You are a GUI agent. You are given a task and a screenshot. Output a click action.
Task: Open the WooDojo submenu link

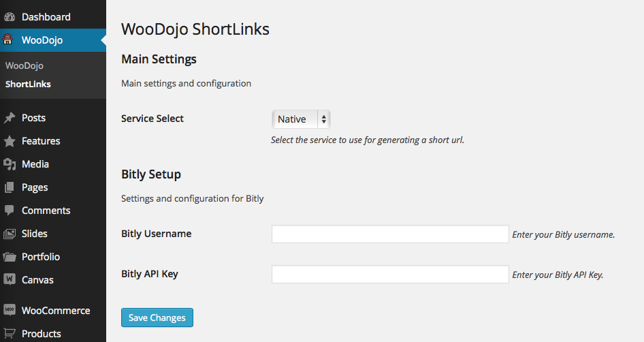point(25,66)
